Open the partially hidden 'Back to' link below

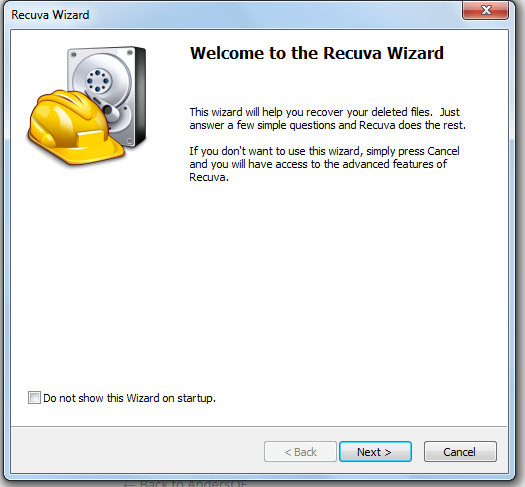tap(185, 483)
